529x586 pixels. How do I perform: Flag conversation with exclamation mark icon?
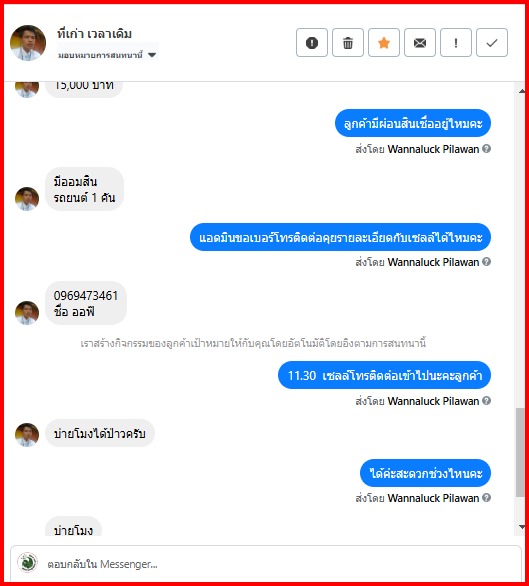pos(456,43)
